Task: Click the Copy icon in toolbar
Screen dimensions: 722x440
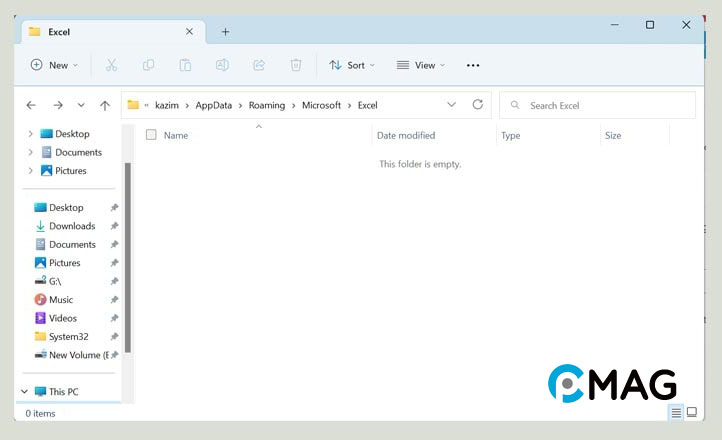Action: click(148, 65)
